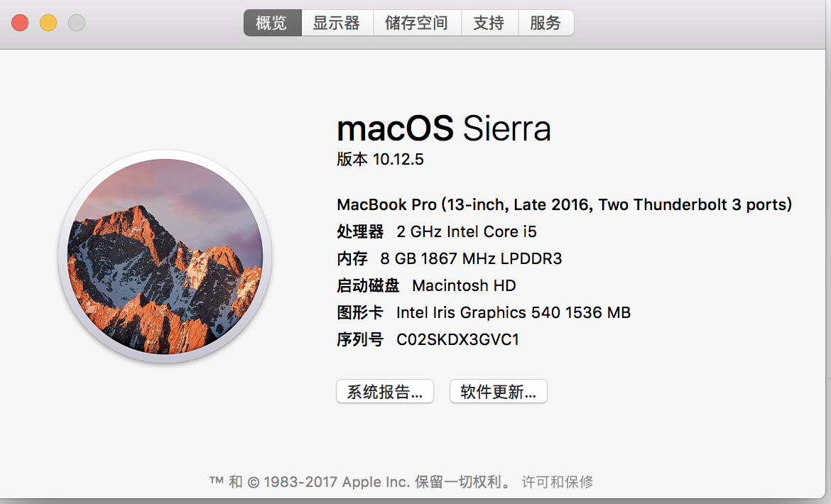Open the 显示器 tab
The height and width of the screenshot is (504, 831).
point(337,23)
